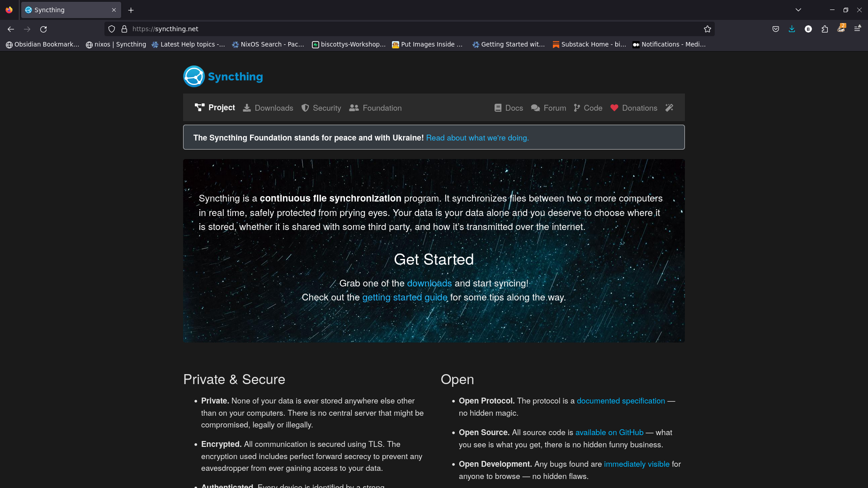Viewport: 868px width, 488px height.
Task: Follow the 'downloads' link under Get Started
Action: pos(429,283)
